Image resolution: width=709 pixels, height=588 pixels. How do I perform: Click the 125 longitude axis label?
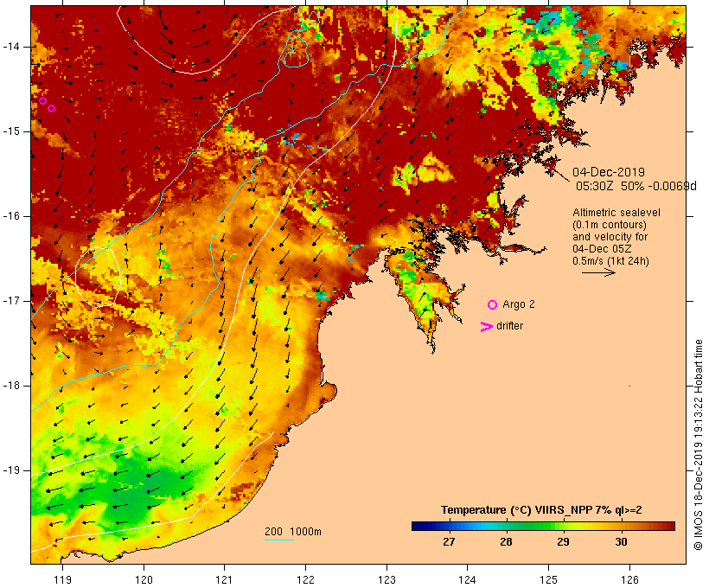coord(549,580)
